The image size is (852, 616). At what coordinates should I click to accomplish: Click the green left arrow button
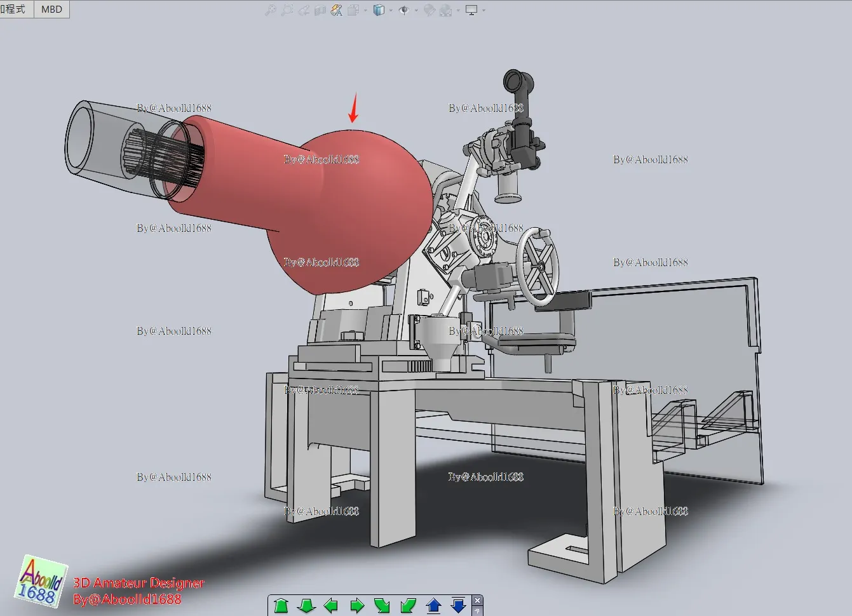point(331,606)
